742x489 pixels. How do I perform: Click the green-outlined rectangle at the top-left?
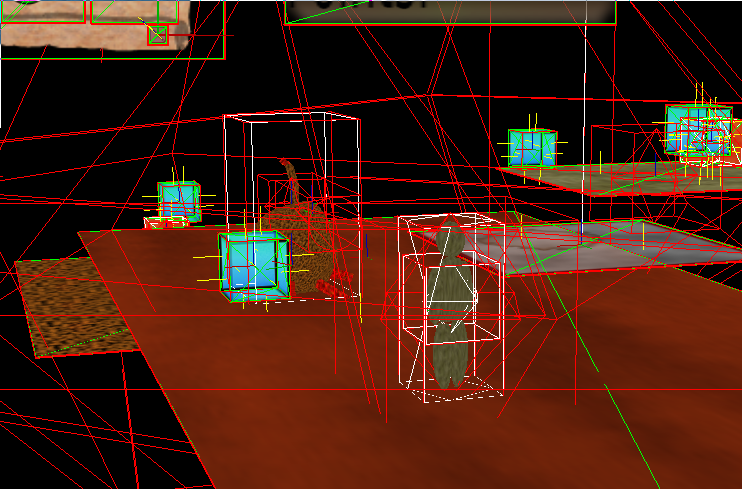(134, 12)
